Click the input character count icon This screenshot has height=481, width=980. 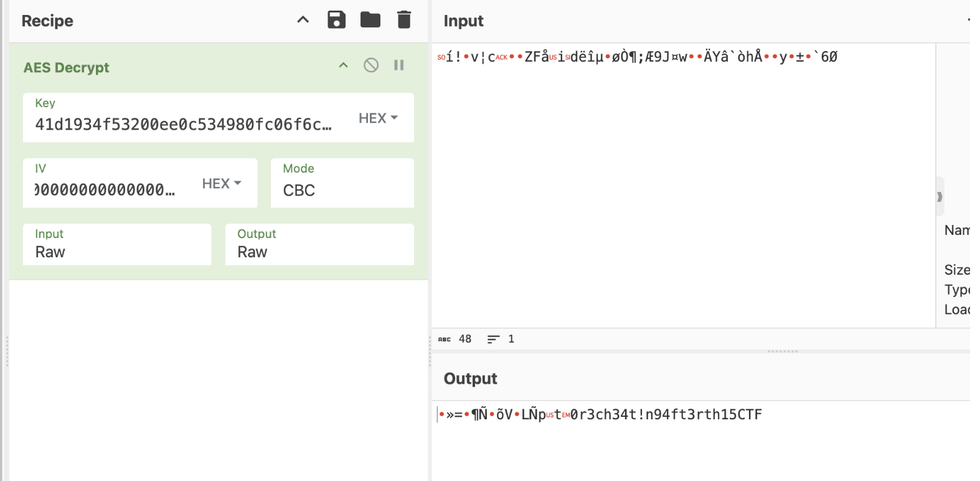(445, 340)
